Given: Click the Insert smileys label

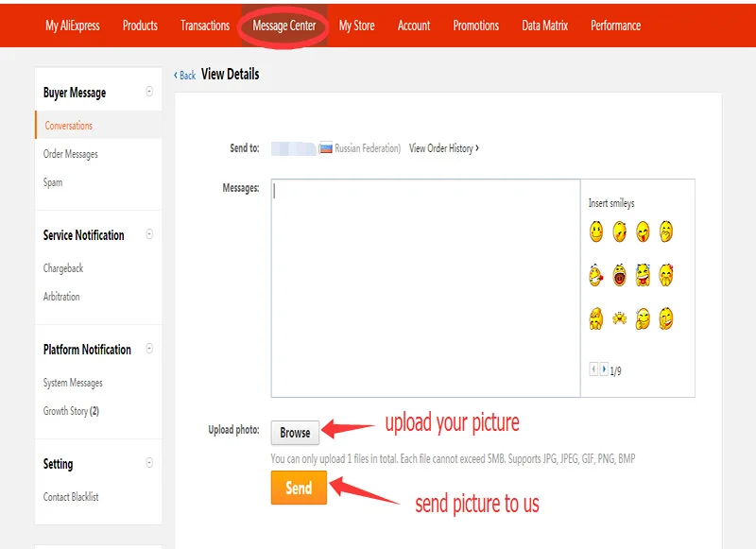Looking at the screenshot, I should click(x=611, y=203).
